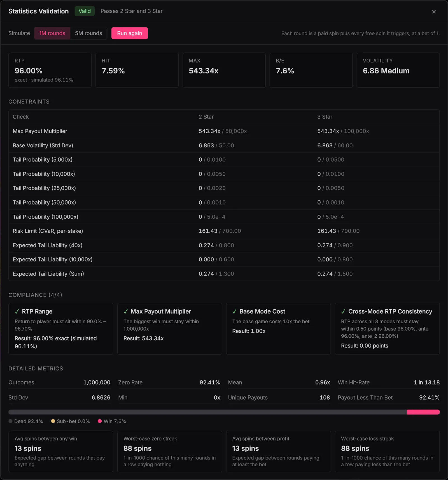Click the Base Mode Cost checkmark icon

(x=234, y=312)
